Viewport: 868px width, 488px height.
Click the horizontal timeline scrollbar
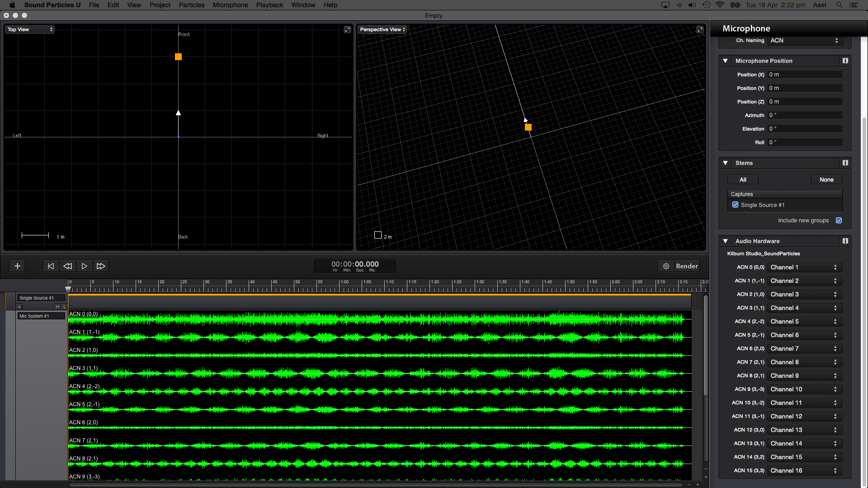pos(375,485)
